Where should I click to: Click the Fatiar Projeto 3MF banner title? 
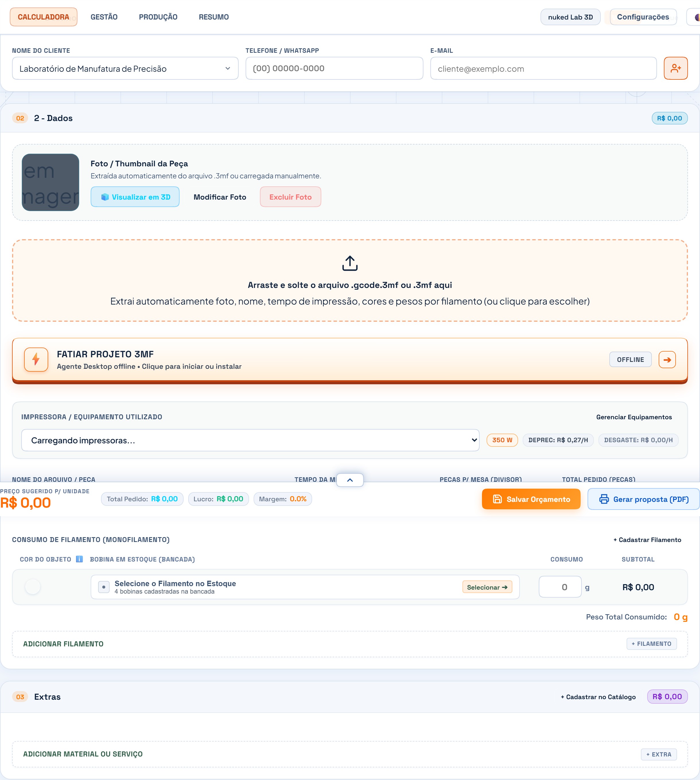tap(105, 354)
